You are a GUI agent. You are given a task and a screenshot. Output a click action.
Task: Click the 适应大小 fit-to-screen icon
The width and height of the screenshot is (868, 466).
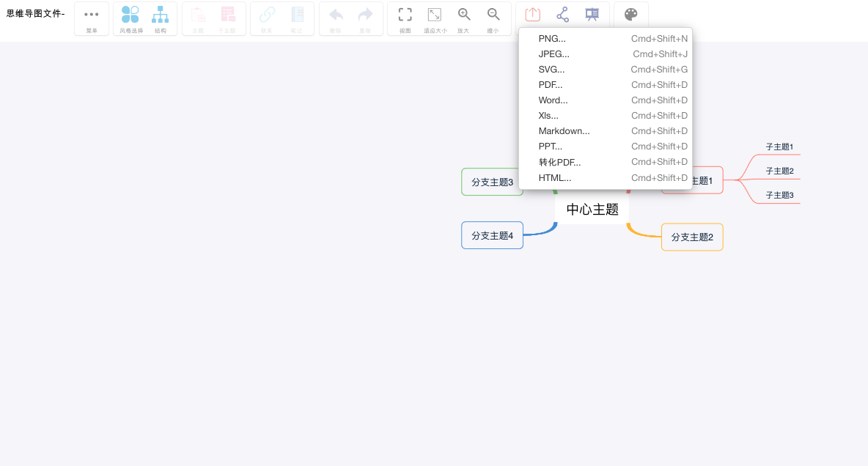(435, 13)
